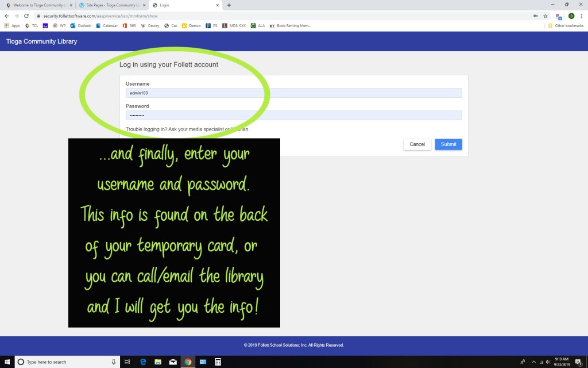Open Microsoft Edge from the taskbar

[143, 362]
